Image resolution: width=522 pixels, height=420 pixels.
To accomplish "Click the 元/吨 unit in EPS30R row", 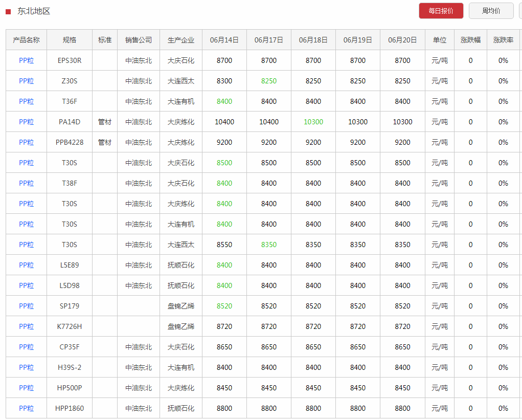I will coord(440,60).
